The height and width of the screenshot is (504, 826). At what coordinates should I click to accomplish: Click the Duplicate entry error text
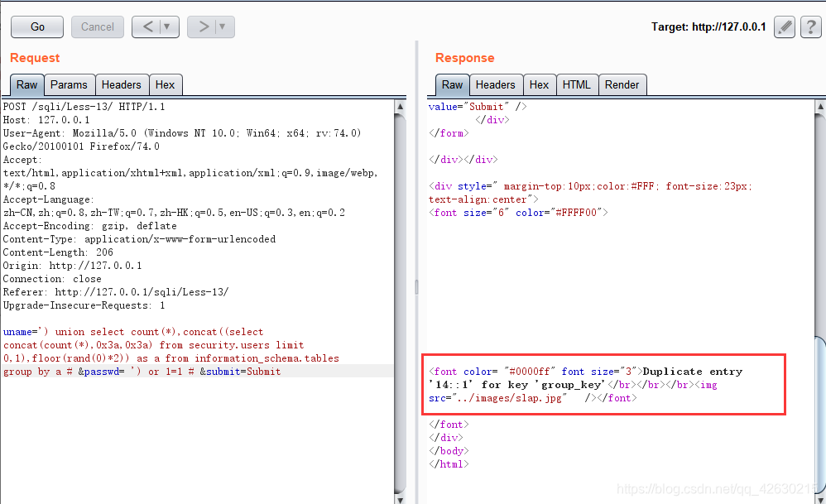(585, 378)
